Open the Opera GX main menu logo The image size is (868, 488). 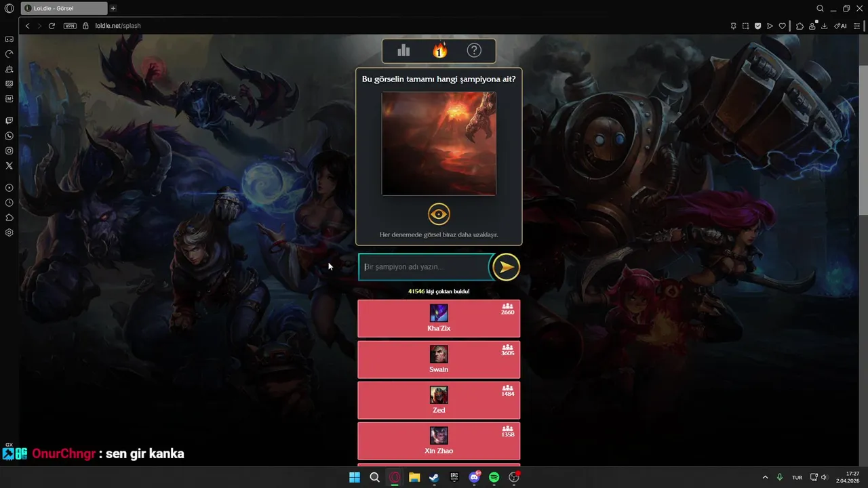[9, 8]
